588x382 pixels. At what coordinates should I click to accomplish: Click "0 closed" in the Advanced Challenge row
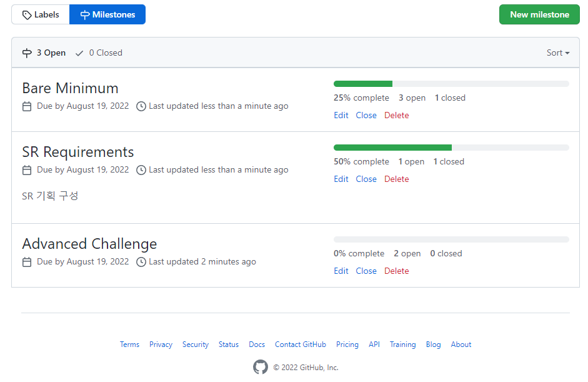[446, 254]
